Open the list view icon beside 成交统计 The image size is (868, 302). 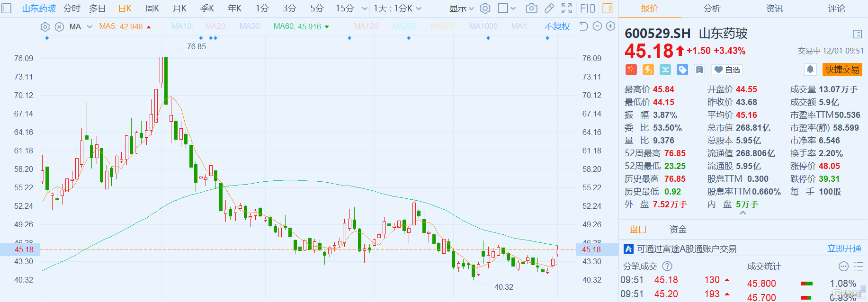point(859,266)
